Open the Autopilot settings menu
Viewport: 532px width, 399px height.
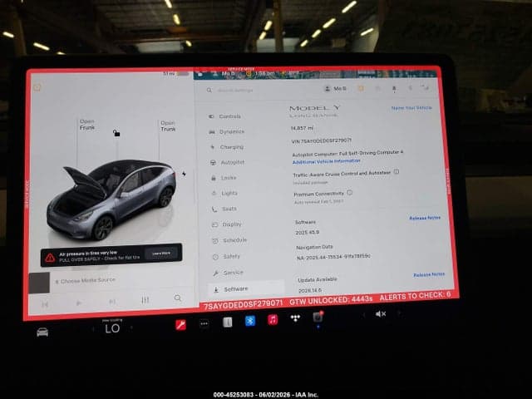[228, 163]
